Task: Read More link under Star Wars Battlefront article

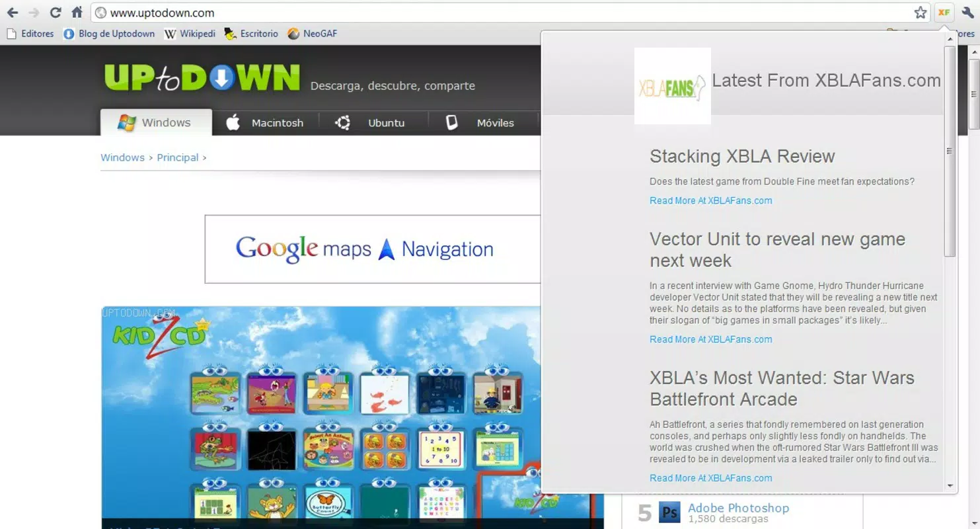Action: tap(711, 478)
